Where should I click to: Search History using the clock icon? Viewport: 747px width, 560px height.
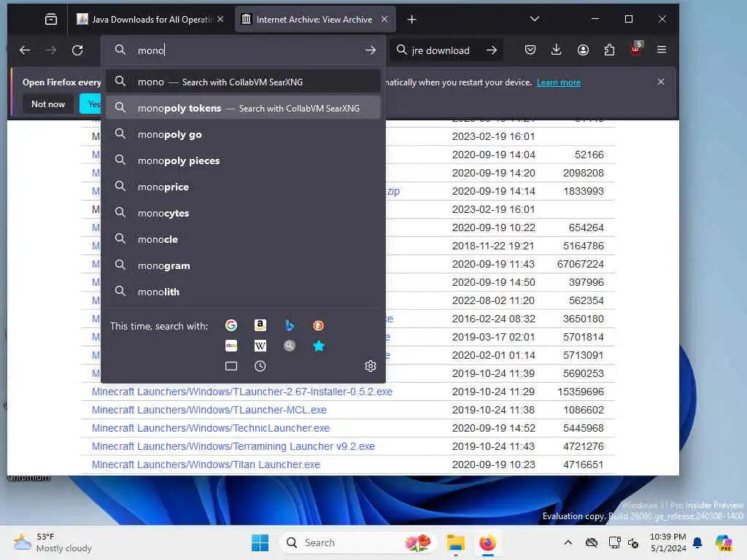[260, 366]
